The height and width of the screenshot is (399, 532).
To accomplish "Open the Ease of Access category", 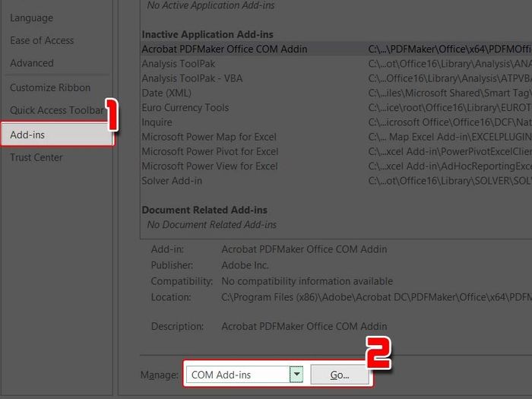I will tap(42, 41).
